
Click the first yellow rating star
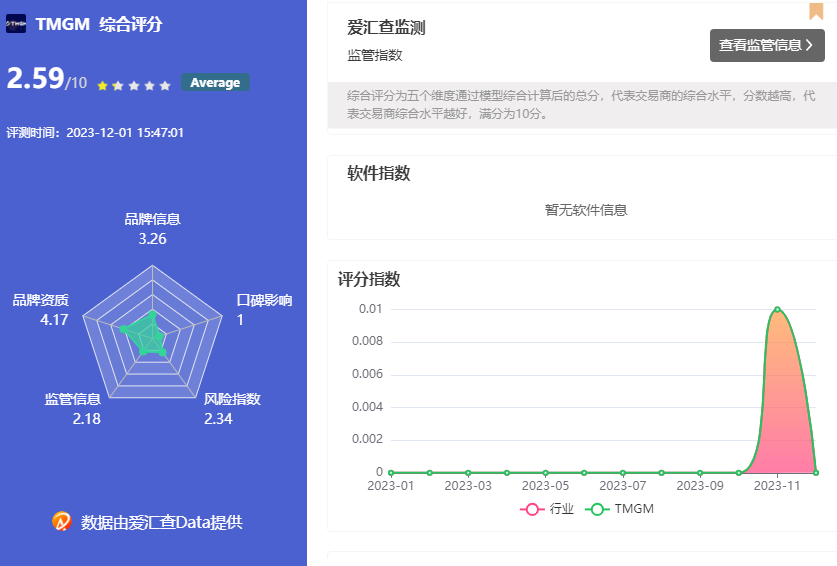(x=102, y=85)
